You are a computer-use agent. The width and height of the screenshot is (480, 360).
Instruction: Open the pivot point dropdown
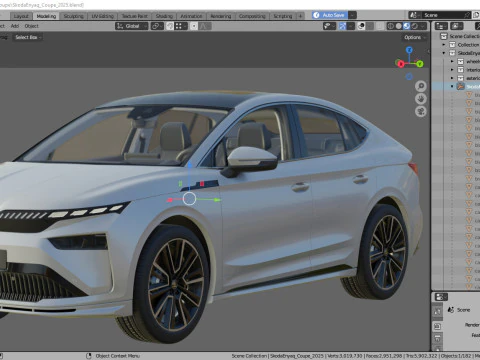157,26
